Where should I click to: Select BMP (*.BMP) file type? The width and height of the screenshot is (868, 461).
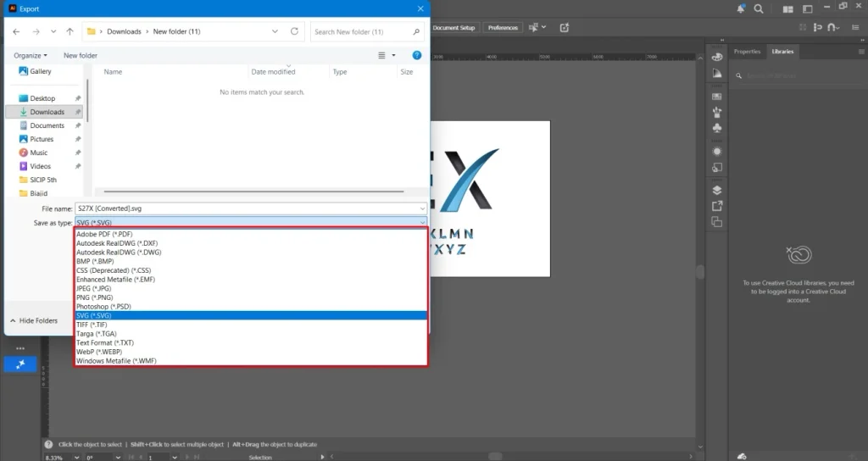pyautogui.click(x=251, y=261)
